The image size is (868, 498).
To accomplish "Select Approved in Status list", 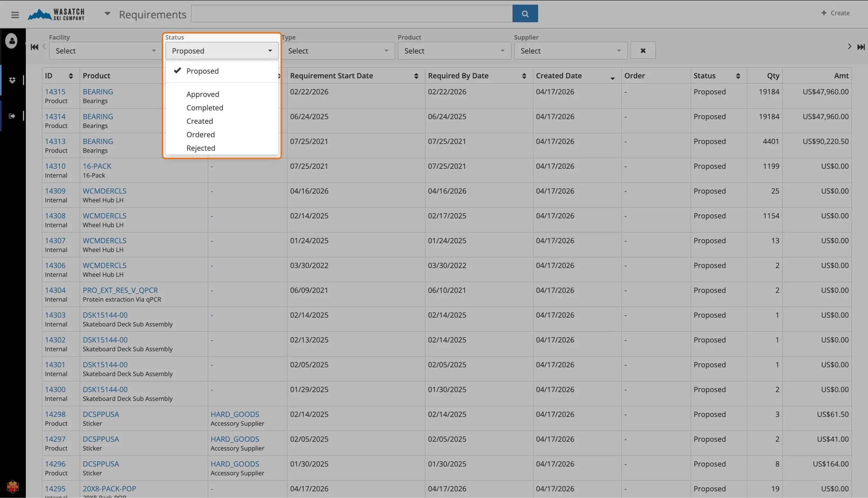I will (x=203, y=94).
